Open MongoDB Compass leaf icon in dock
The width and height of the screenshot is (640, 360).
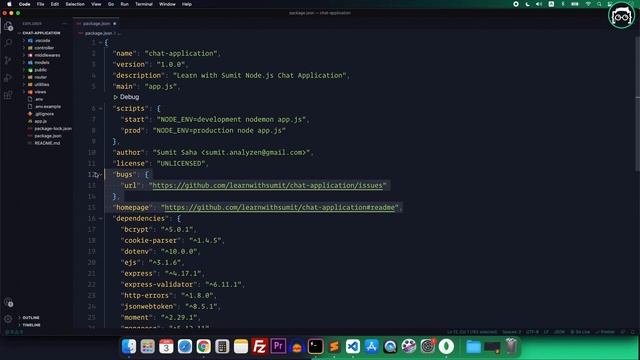(x=446, y=347)
